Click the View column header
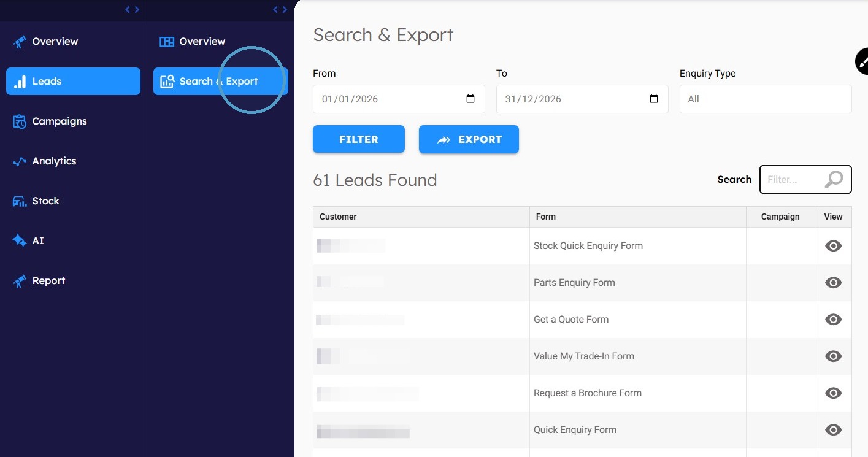Viewport: 868px width, 457px height. click(x=833, y=217)
